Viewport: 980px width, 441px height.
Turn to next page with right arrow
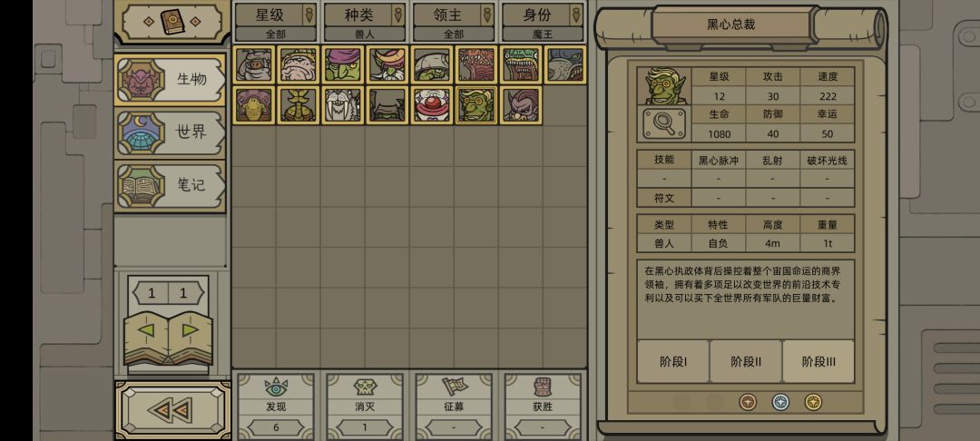click(x=190, y=329)
